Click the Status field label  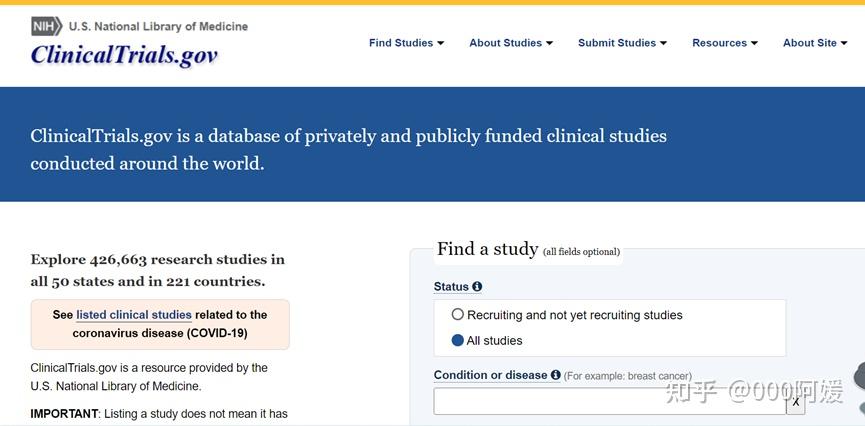pyautogui.click(x=451, y=287)
